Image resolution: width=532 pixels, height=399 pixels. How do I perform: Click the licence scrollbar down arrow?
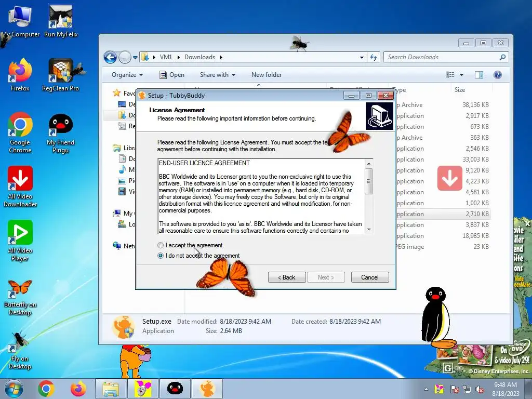pos(369,230)
